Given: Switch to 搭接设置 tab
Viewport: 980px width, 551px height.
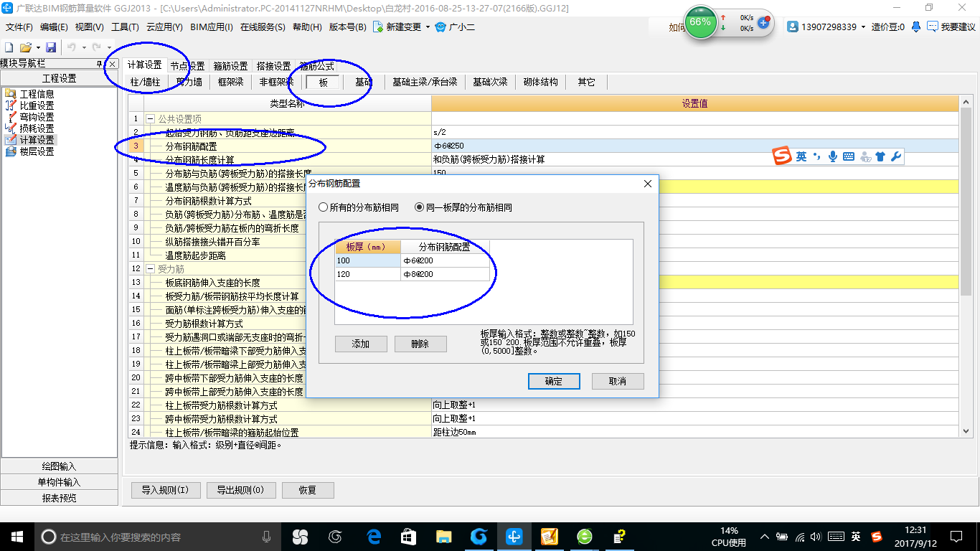Looking at the screenshot, I should (x=273, y=66).
